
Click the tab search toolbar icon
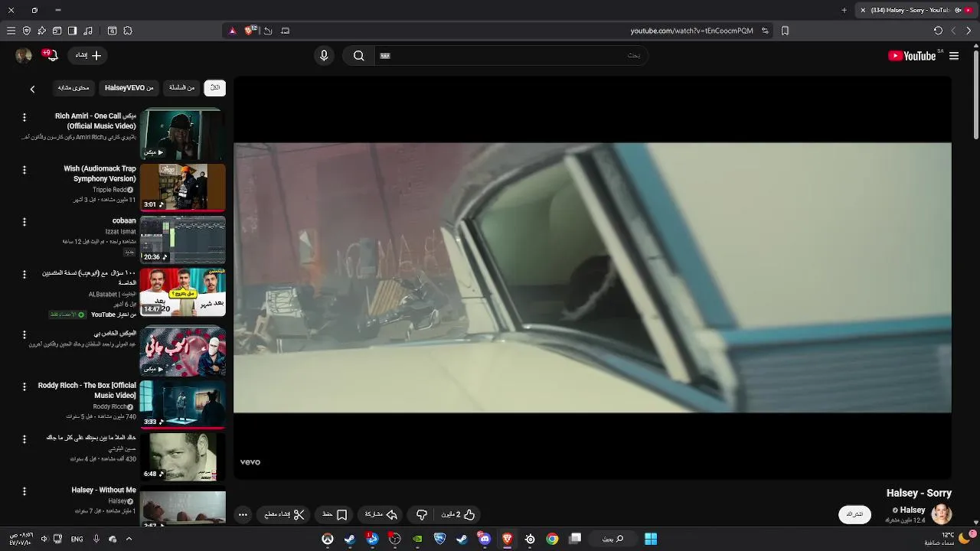112,31
